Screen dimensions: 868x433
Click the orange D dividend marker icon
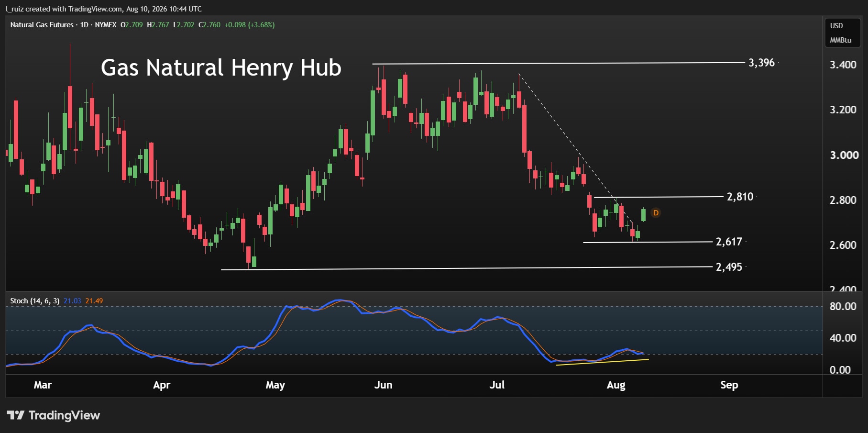click(656, 213)
